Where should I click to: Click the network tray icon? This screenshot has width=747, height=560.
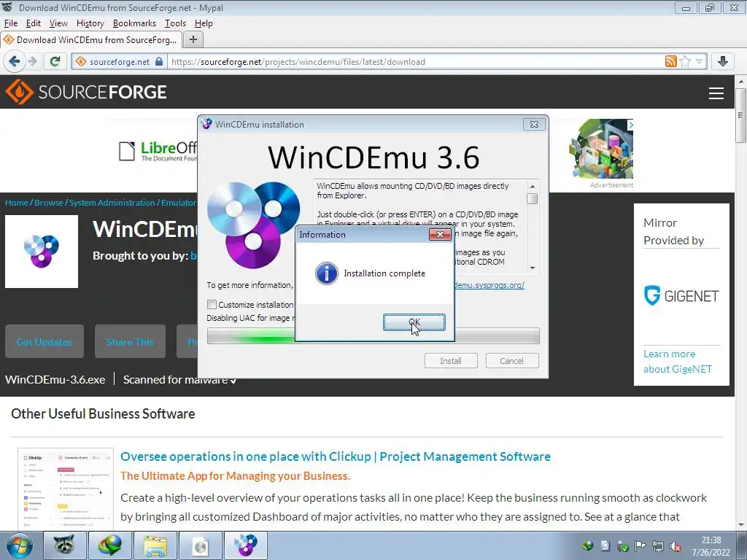(x=658, y=546)
